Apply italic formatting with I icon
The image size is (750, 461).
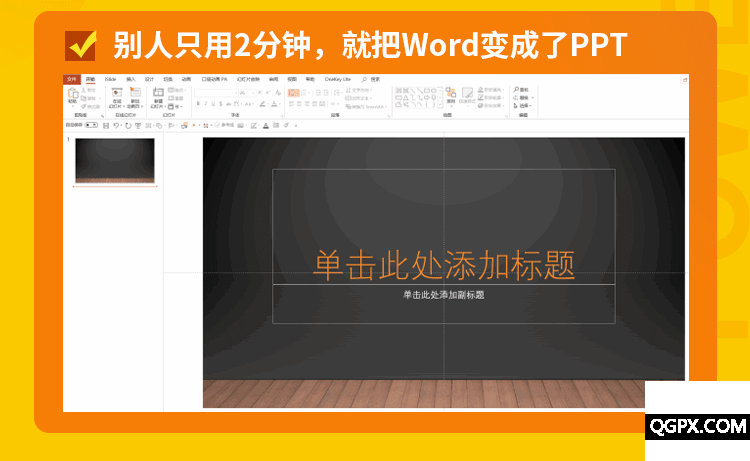pyautogui.click(x=206, y=103)
